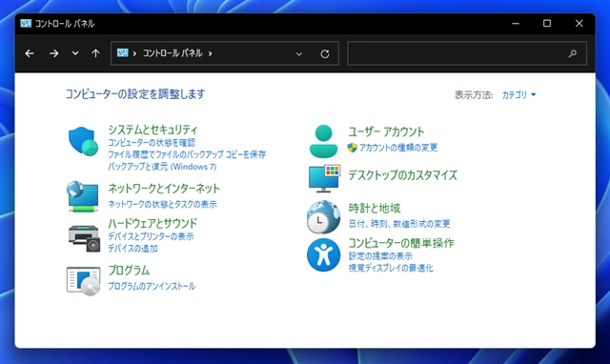
Task: Open the 時計と地域 clock globe icon
Action: (323, 216)
